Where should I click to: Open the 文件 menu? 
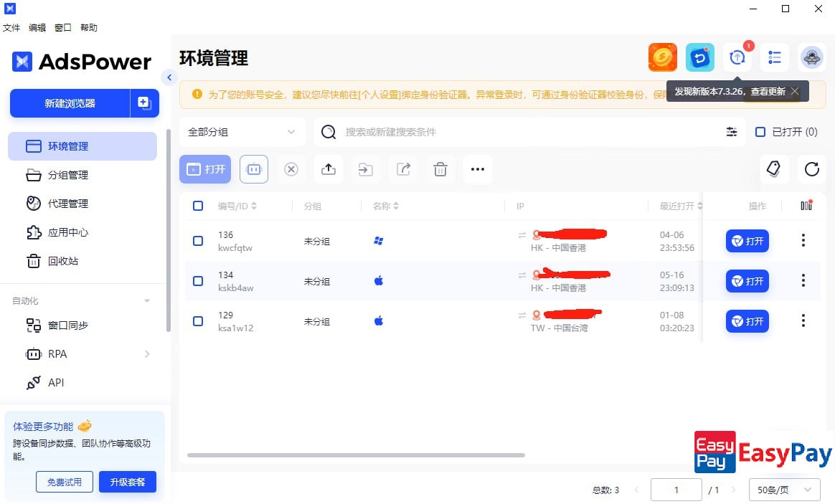[11, 28]
